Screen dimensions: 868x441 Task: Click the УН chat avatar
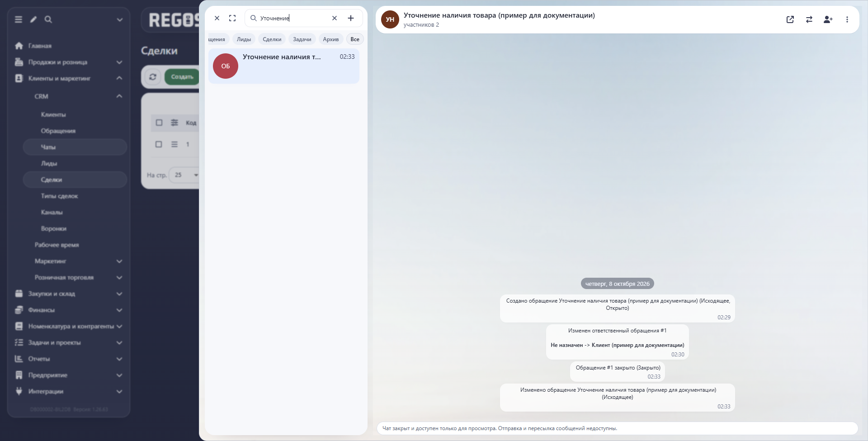(x=390, y=19)
